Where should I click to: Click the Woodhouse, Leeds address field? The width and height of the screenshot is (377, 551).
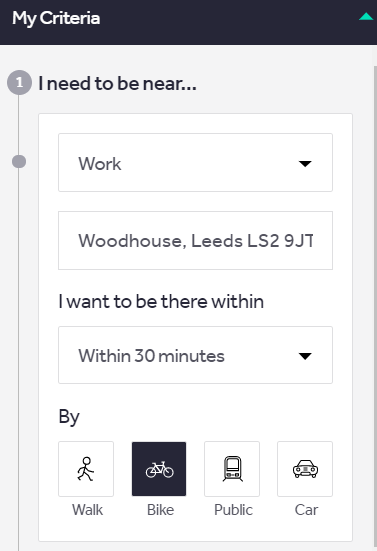coord(195,240)
